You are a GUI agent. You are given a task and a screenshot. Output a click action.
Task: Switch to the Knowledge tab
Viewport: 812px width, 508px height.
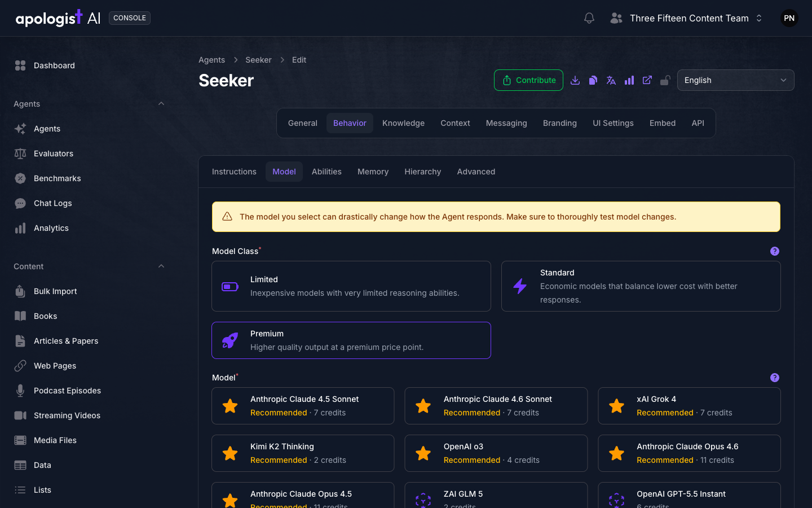[403, 123]
